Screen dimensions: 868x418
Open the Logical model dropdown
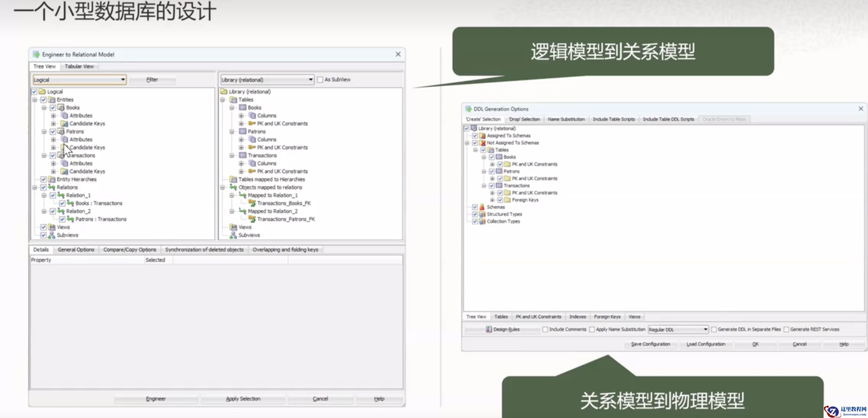(x=123, y=80)
